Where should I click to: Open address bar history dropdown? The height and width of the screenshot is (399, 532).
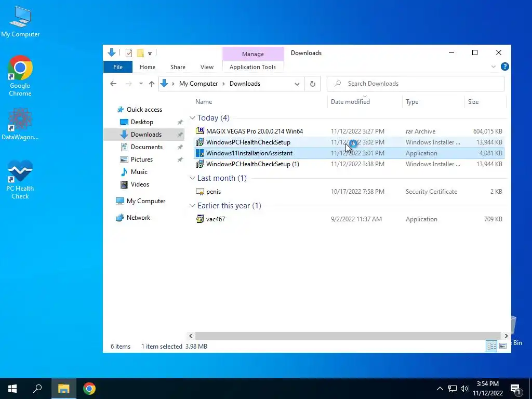[x=297, y=84]
